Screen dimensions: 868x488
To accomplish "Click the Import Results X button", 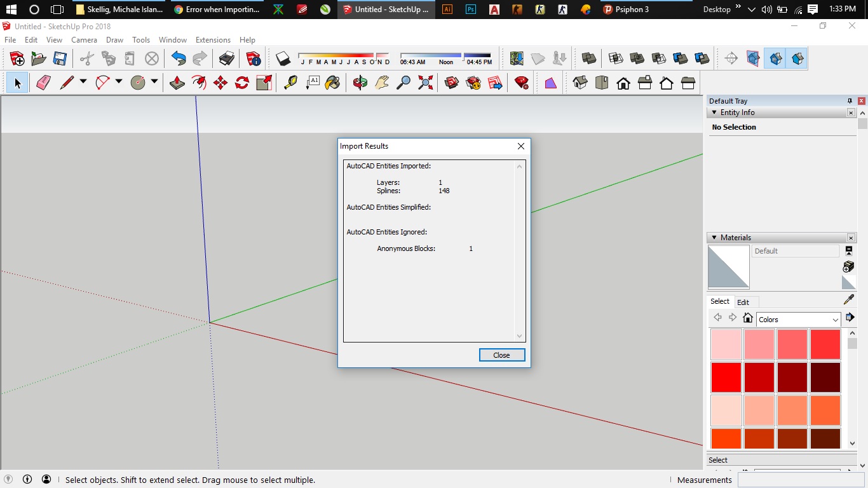I will [520, 146].
